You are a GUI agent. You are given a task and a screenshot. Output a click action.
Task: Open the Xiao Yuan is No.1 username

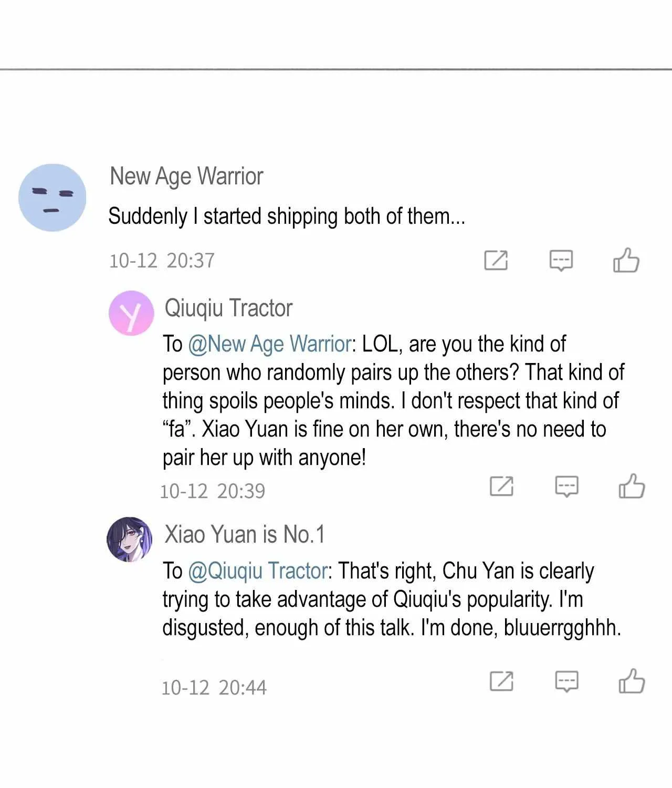pyautogui.click(x=245, y=534)
